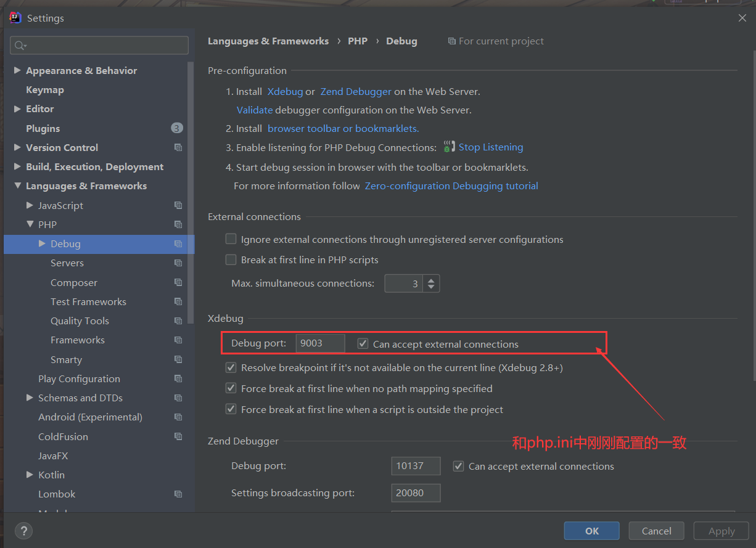Toggle Ignore external connections checkbox
The width and height of the screenshot is (756, 548).
click(x=231, y=239)
